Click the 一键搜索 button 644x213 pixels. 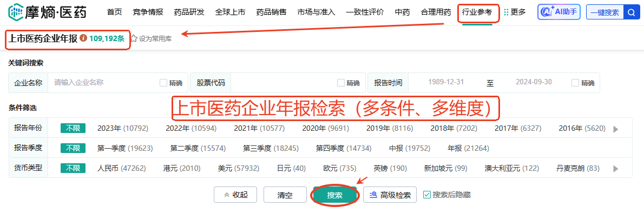click(x=604, y=12)
